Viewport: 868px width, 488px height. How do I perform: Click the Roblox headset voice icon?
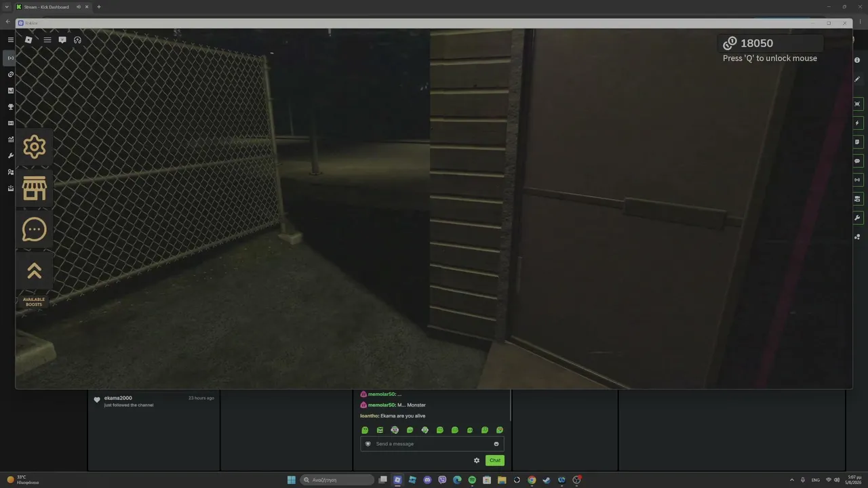[77, 40]
